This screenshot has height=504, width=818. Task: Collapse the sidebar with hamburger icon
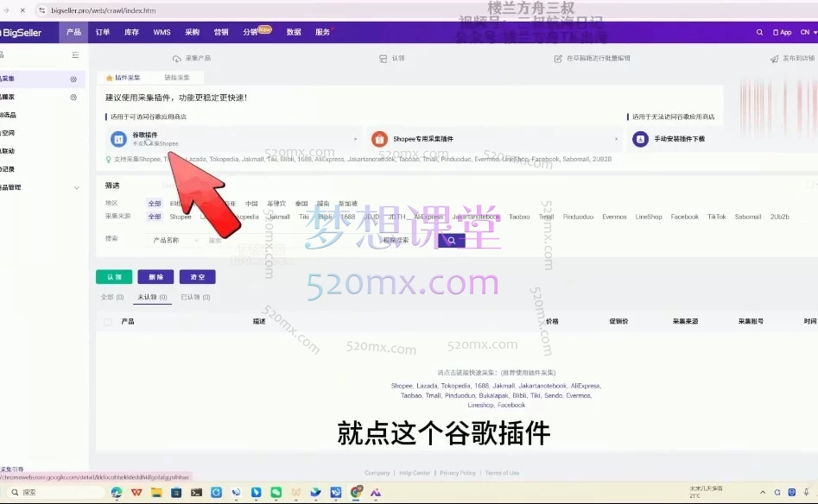pyautogui.click(x=75, y=54)
